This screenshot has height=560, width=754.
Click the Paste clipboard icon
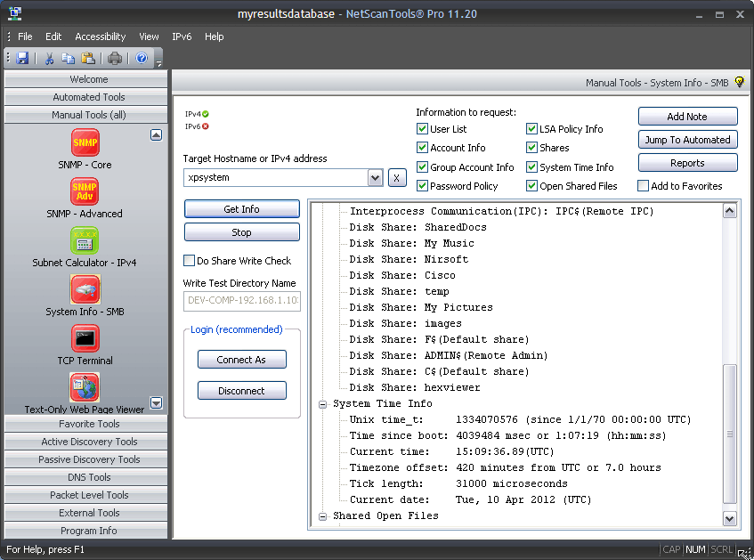click(x=88, y=58)
